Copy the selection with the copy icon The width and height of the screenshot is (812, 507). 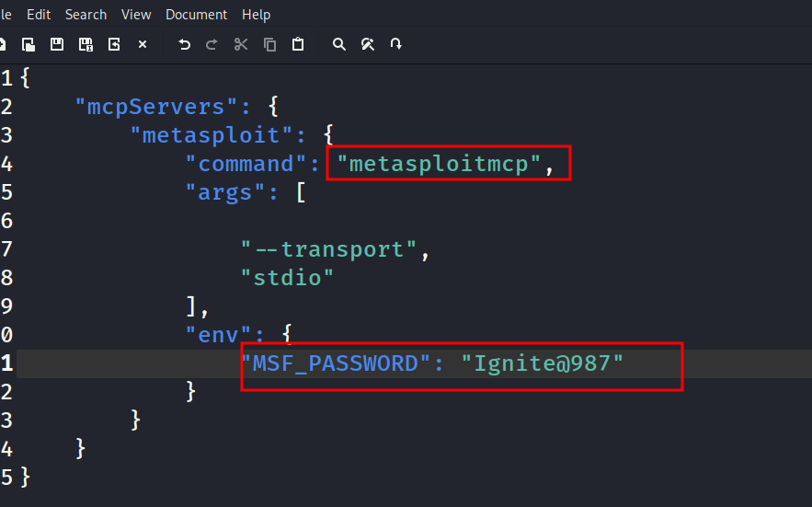tap(269, 44)
